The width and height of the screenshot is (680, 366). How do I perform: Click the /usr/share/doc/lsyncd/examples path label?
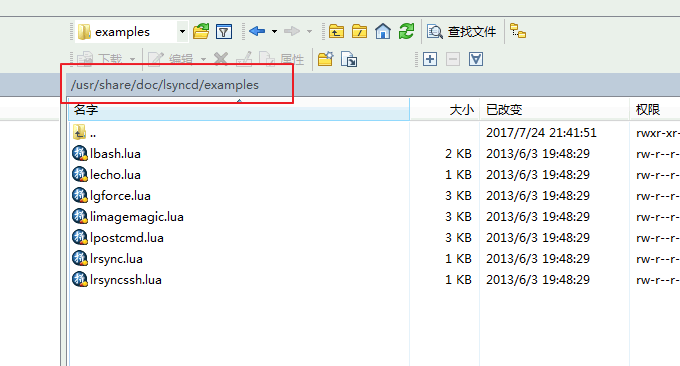[165, 85]
